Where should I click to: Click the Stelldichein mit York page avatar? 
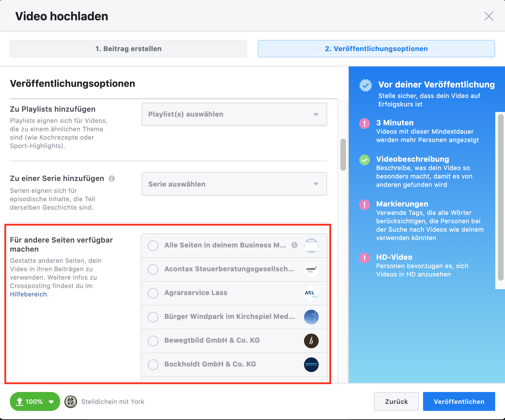click(71, 402)
